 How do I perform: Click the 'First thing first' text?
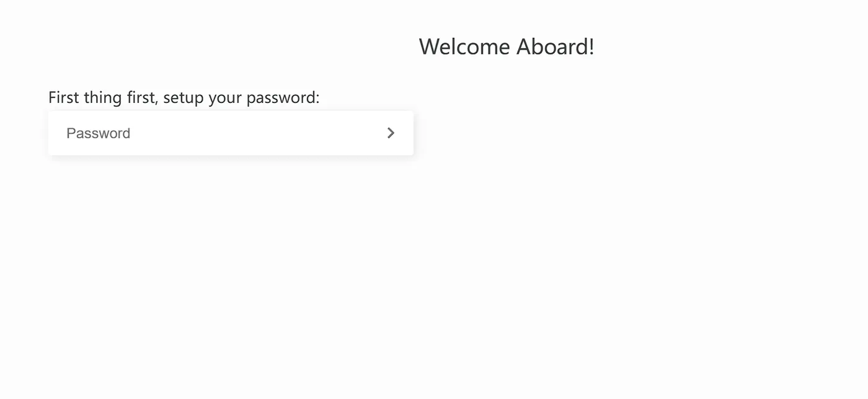(x=101, y=97)
